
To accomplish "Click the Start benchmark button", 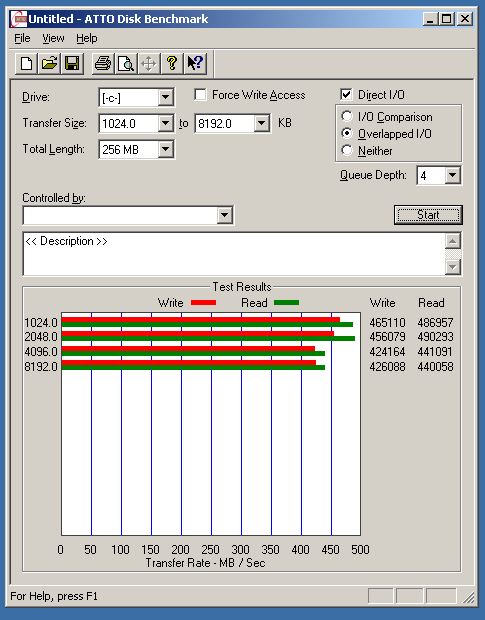I will [428, 215].
